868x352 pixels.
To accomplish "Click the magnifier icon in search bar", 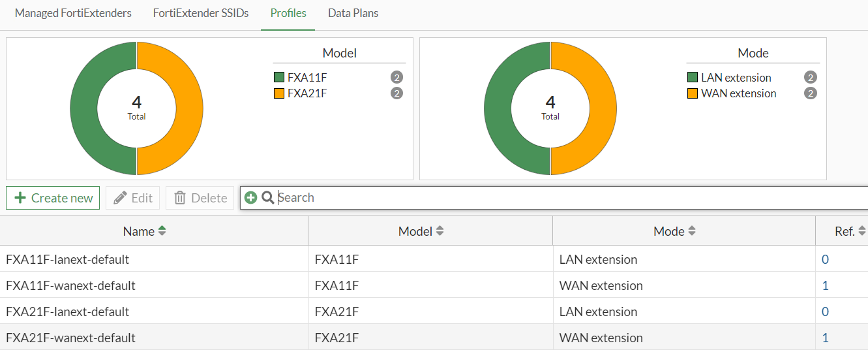I will click(267, 197).
